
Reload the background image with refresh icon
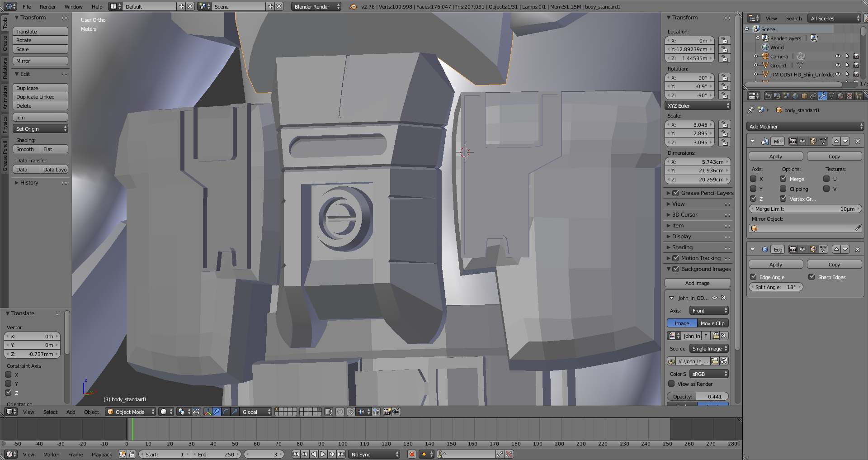[724, 361]
